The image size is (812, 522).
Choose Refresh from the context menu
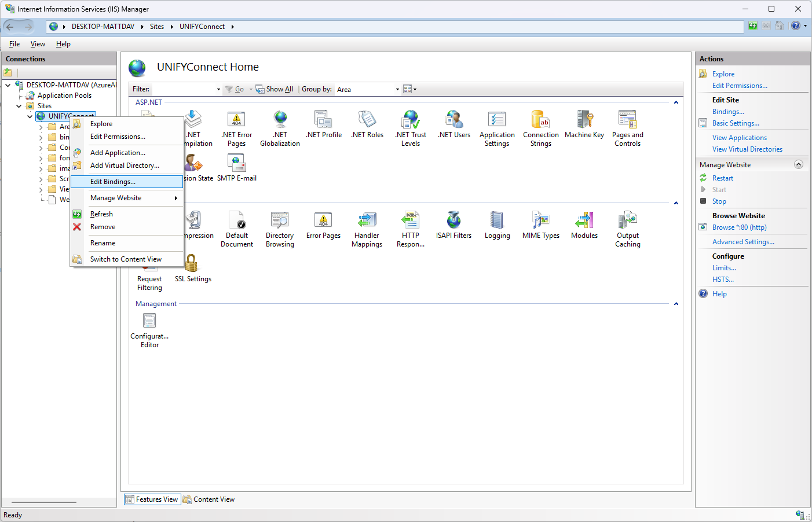coord(127,214)
